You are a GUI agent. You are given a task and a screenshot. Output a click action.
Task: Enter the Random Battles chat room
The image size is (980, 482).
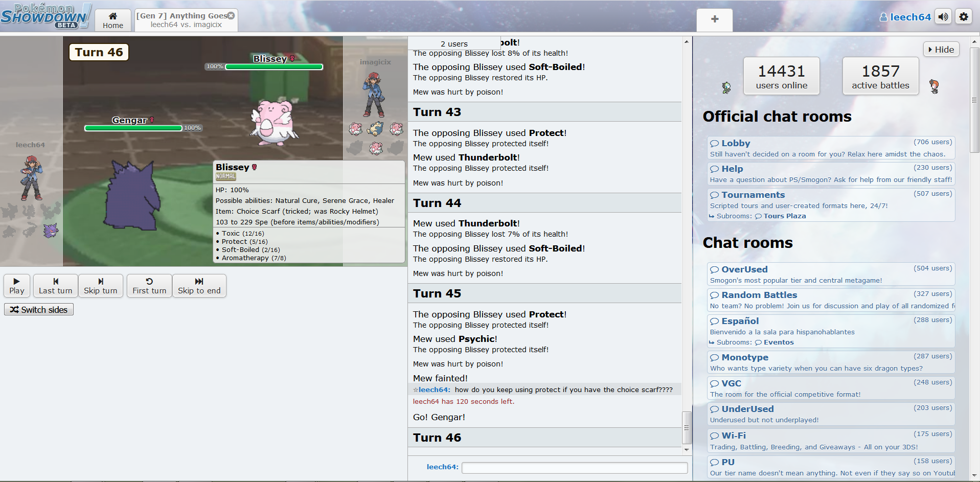759,295
